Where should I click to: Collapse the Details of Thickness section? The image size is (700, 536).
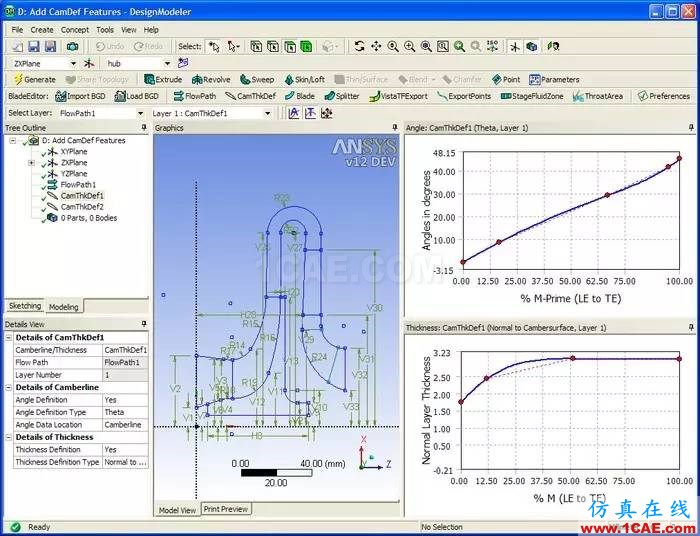pyautogui.click(x=8, y=437)
